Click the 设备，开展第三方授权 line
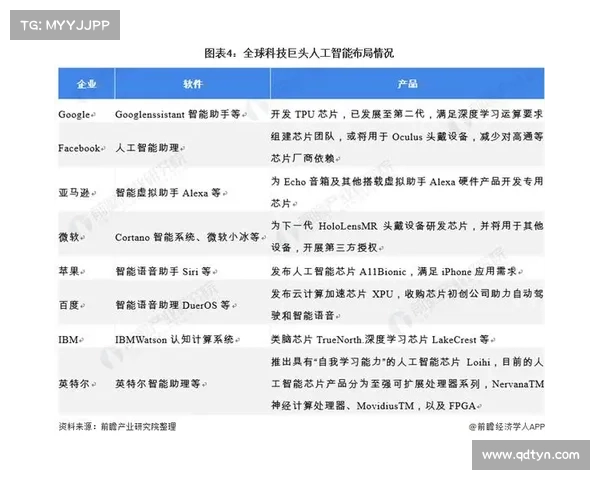The image size is (600, 480). 327,248
